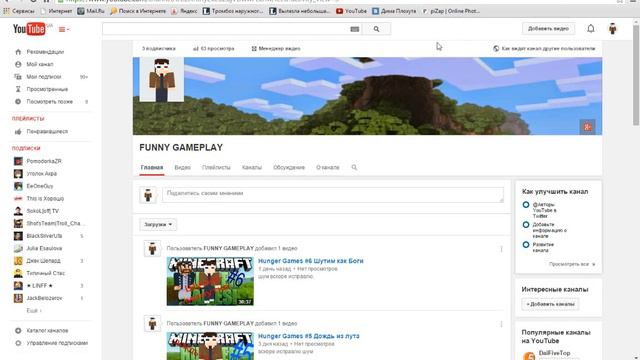
Task: Open BlackSilverUfa subscription
Action: 44,236
